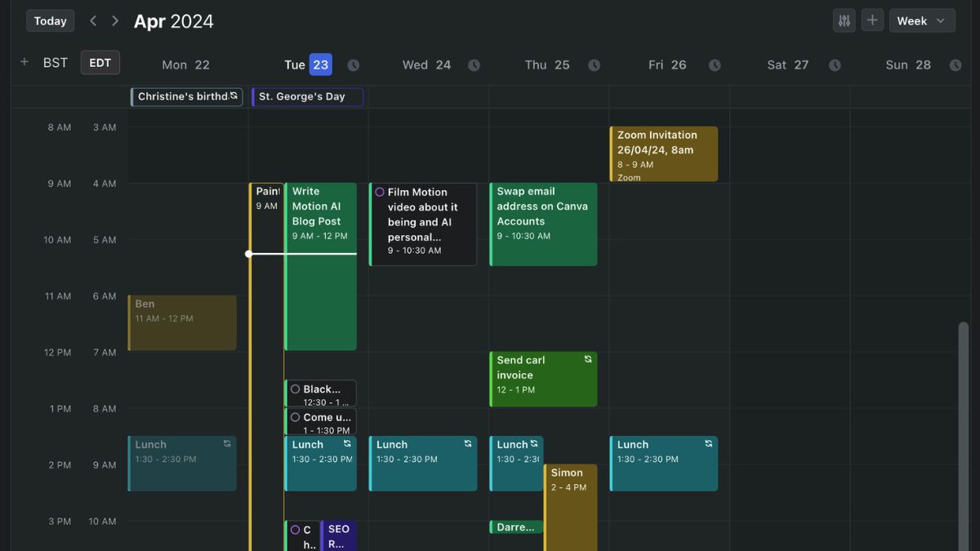
Task: Click the plus icon to add another timezone
Action: (24, 62)
